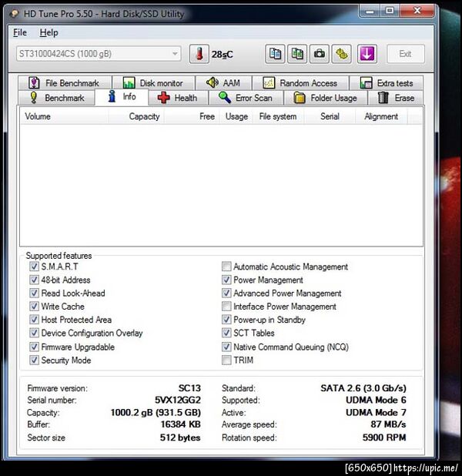Open the drive selection dropdown ST31000424CS
The width and height of the screenshot is (462, 476).
(x=99, y=54)
